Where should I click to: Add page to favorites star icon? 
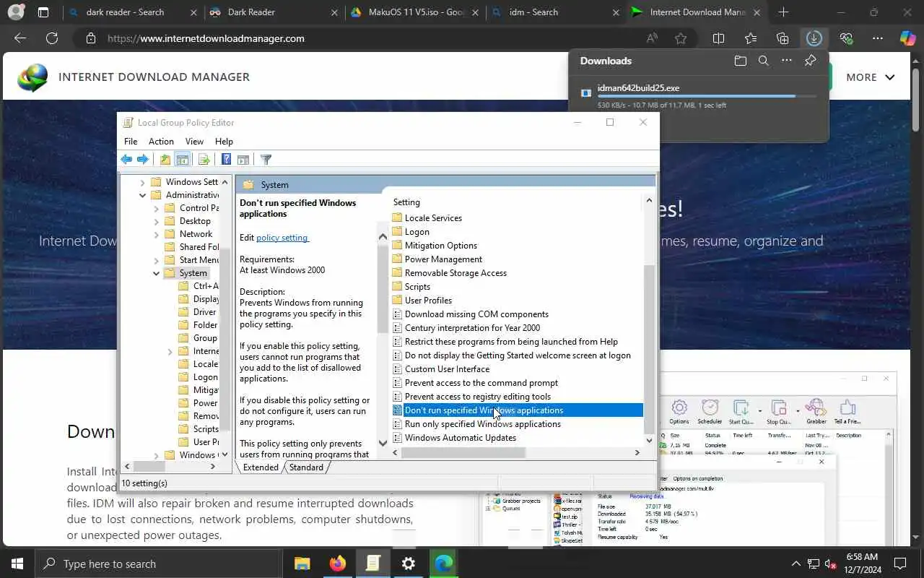pyautogui.click(x=681, y=38)
